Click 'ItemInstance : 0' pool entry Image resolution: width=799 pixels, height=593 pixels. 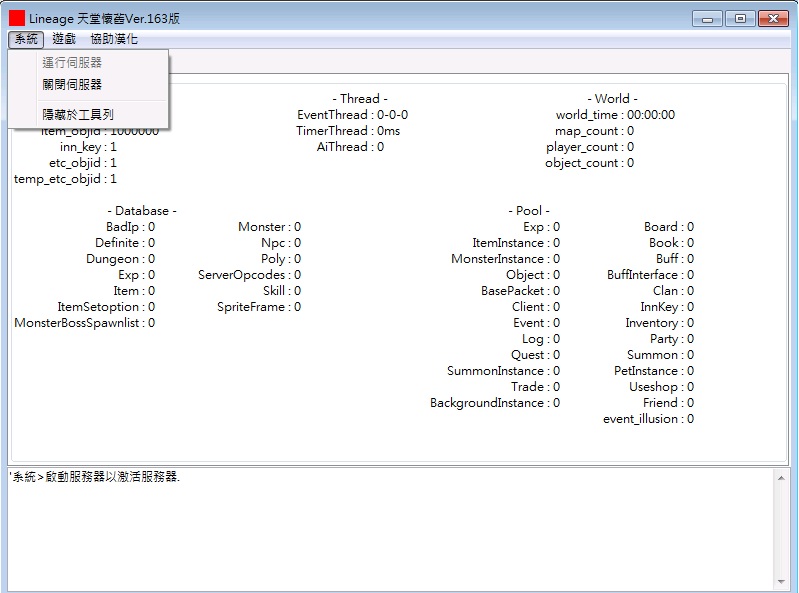(x=516, y=242)
